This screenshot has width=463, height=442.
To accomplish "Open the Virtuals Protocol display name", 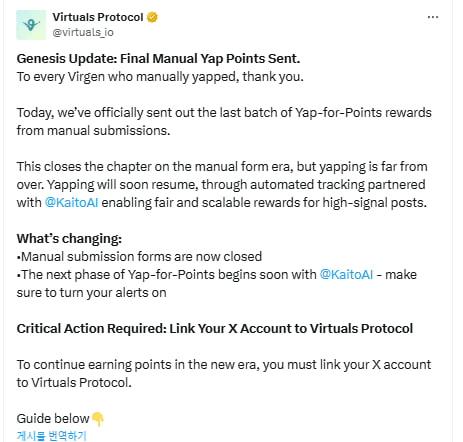I will pos(98,17).
